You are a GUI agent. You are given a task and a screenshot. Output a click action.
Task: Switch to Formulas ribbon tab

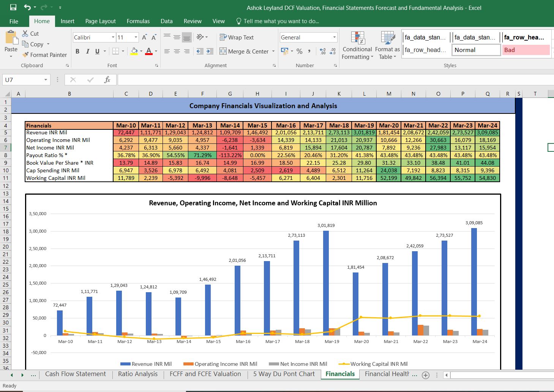138,21
